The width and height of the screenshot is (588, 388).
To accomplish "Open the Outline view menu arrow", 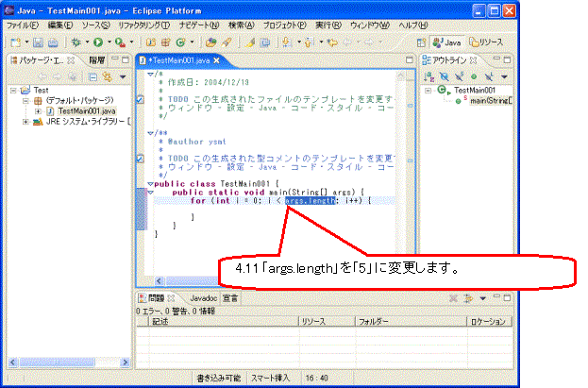I will coord(504,76).
